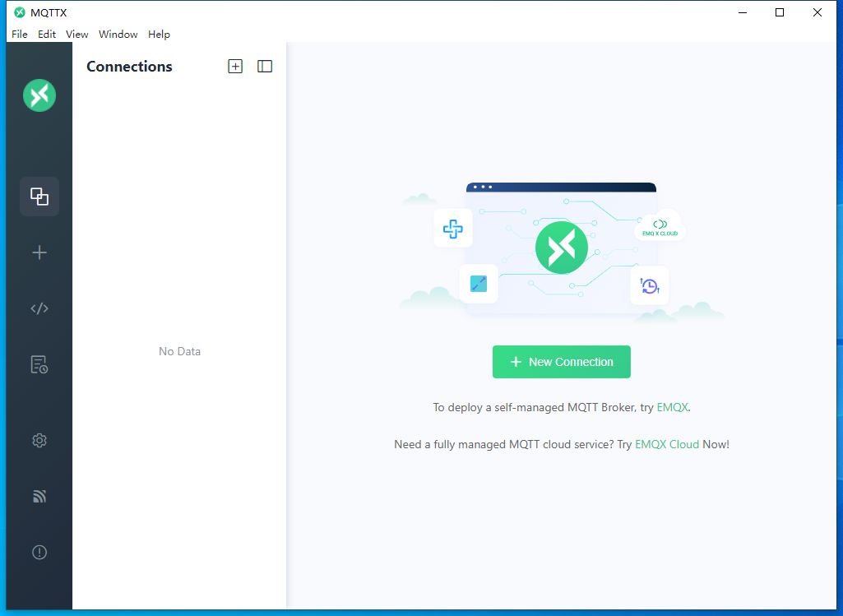Viewport: 843px width, 616px height.
Task: Select the plus icon in the sidebar
Action: click(x=39, y=252)
